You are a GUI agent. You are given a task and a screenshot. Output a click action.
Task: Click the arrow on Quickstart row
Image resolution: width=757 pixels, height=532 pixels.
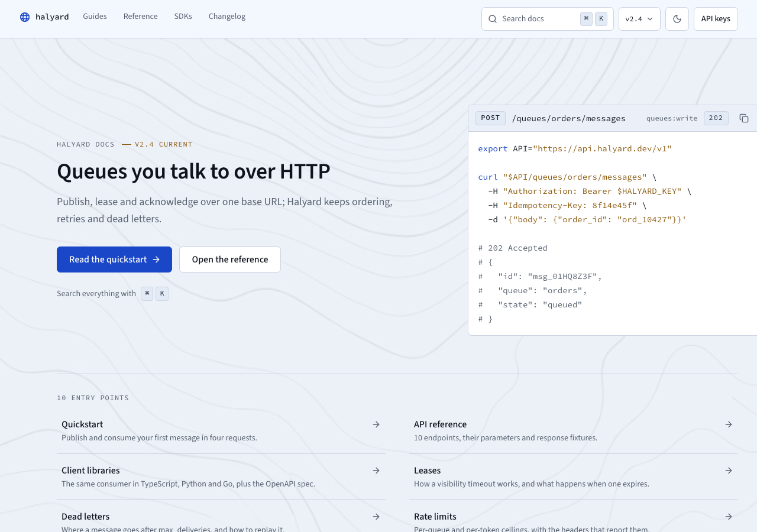click(x=376, y=424)
